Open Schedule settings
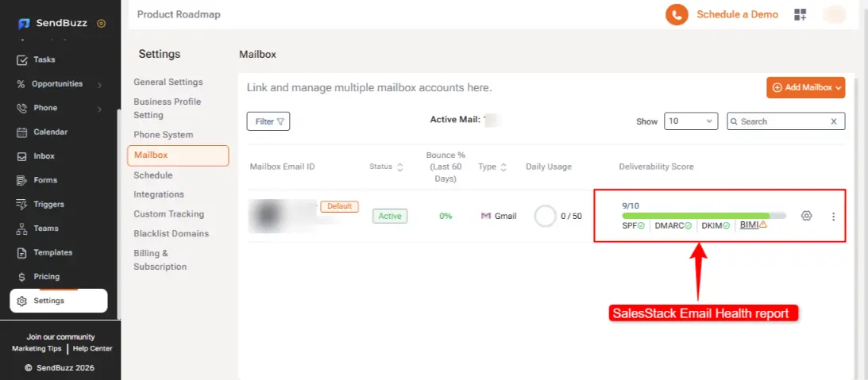Screen dimensions: 868x380 pos(152,175)
